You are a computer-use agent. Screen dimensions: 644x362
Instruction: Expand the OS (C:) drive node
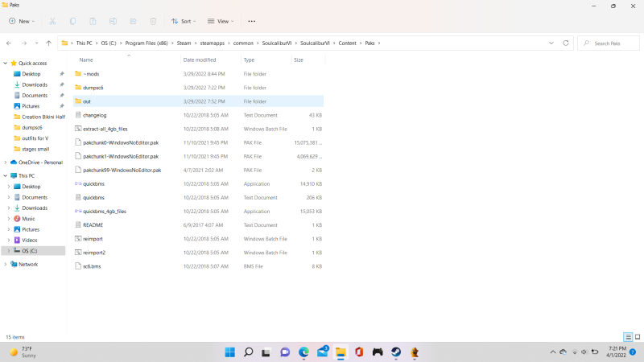(9, 251)
